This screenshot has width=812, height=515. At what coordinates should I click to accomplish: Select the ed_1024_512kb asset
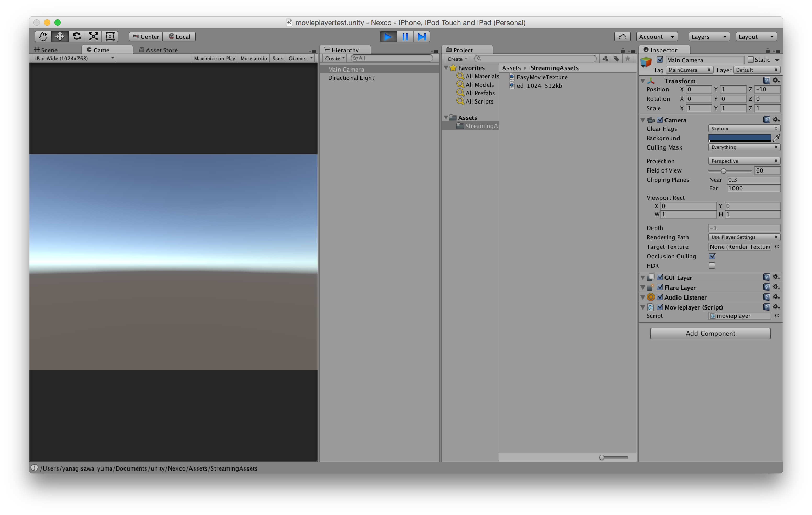pyautogui.click(x=539, y=85)
